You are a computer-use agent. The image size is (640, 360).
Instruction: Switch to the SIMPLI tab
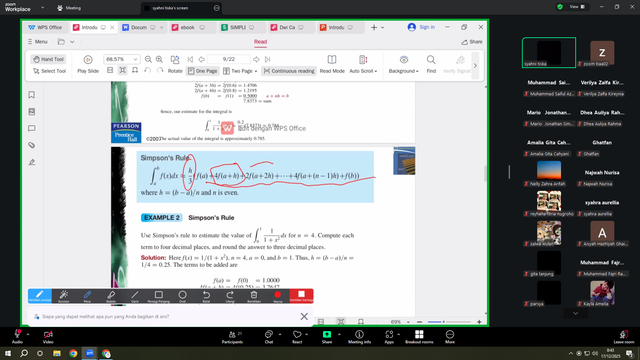click(x=238, y=27)
